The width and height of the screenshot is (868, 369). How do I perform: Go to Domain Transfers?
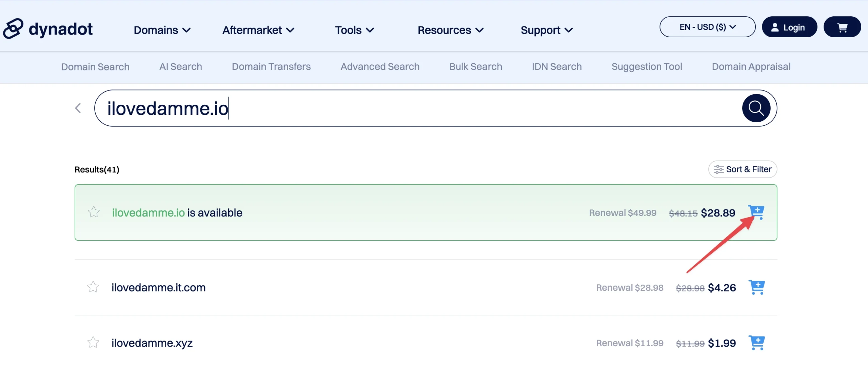(271, 67)
